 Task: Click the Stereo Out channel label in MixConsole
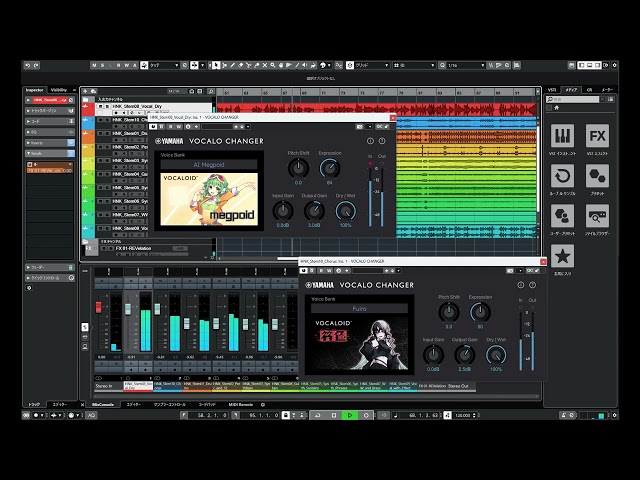tap(458, 386)
